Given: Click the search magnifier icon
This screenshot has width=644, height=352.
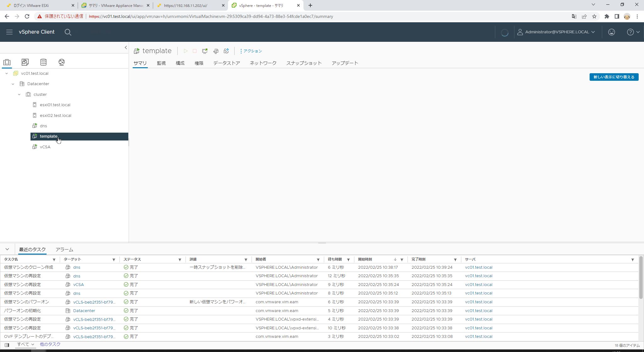Looking at the screenshot, I should point(68,32).
